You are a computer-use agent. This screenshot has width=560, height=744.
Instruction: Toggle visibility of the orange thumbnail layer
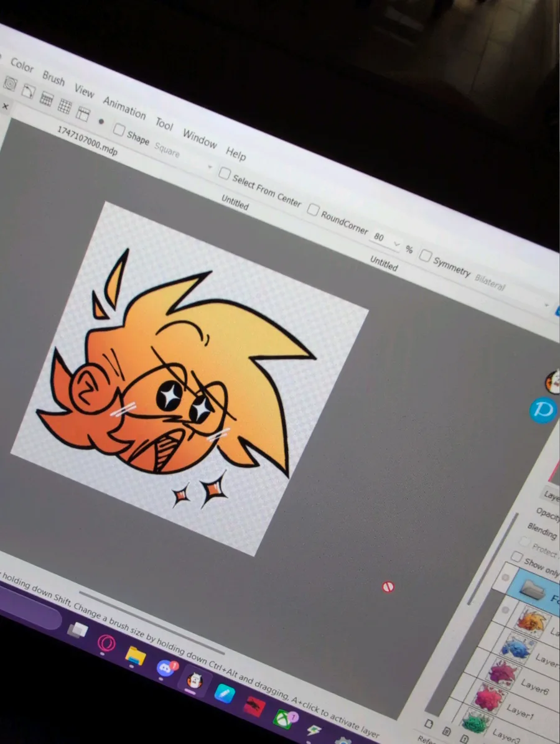click(505, 610)
